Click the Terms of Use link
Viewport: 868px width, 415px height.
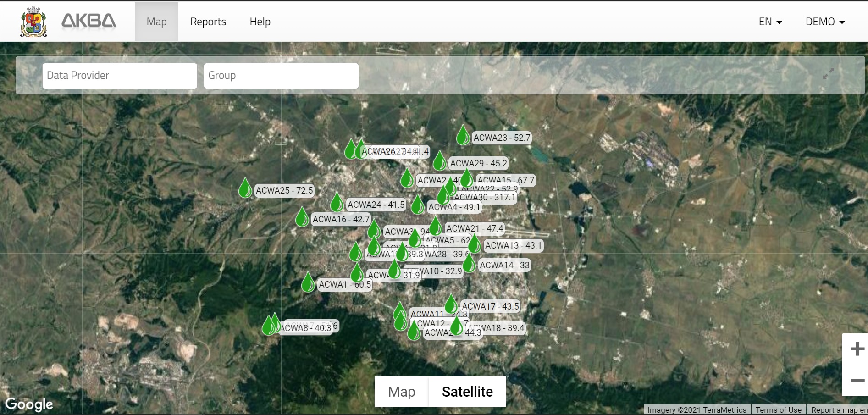pyautogui.click(x=778, y=410)
